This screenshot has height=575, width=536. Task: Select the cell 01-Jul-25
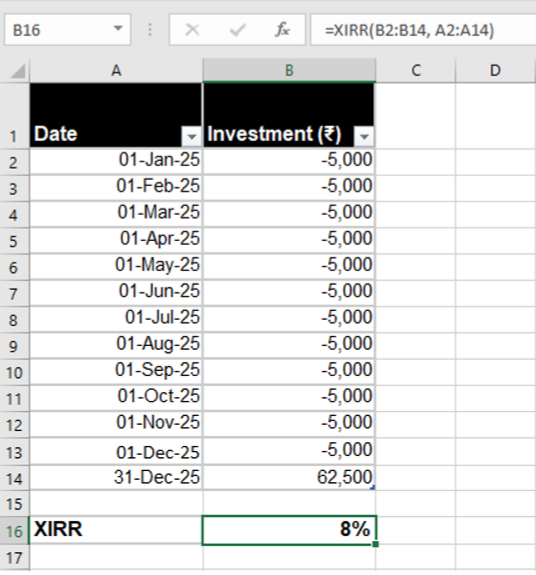(116, 319)
